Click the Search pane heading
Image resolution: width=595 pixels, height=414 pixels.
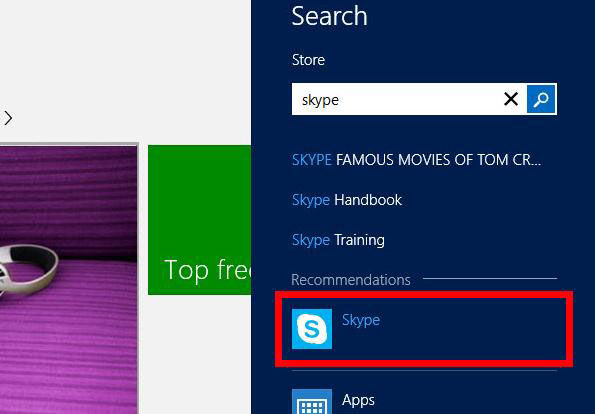(x=329, y=16)
